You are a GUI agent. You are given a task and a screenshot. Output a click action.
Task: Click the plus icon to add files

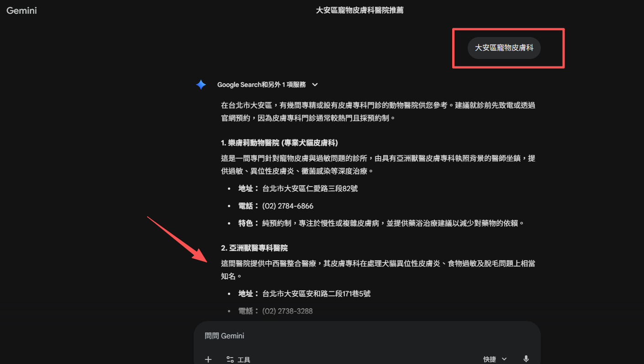pyautogui.click(x=208, y=359)
